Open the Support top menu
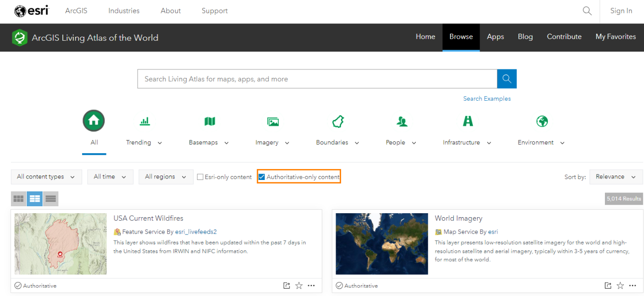The height and width of the screenshot is (296, 644). [215, 11]
